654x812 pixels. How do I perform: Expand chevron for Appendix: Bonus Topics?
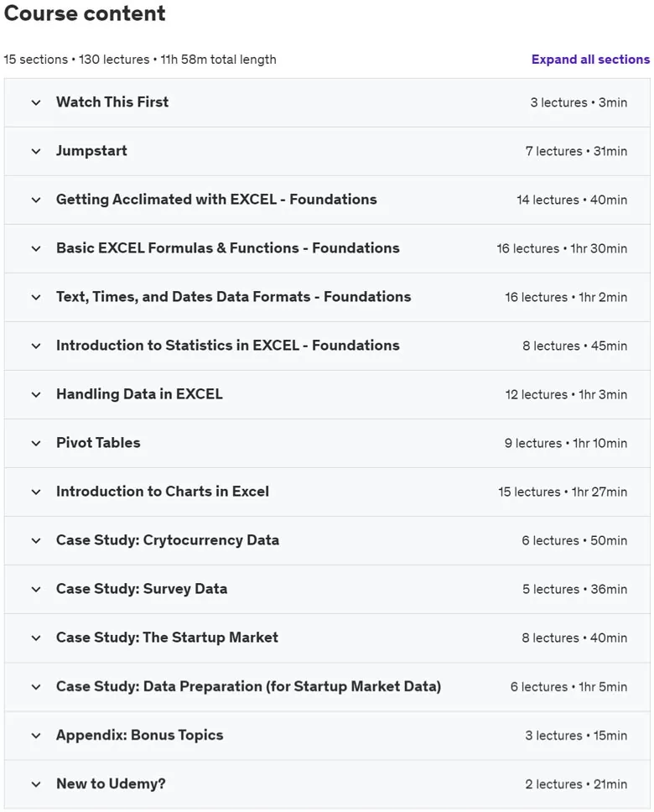tap(36, 736)
